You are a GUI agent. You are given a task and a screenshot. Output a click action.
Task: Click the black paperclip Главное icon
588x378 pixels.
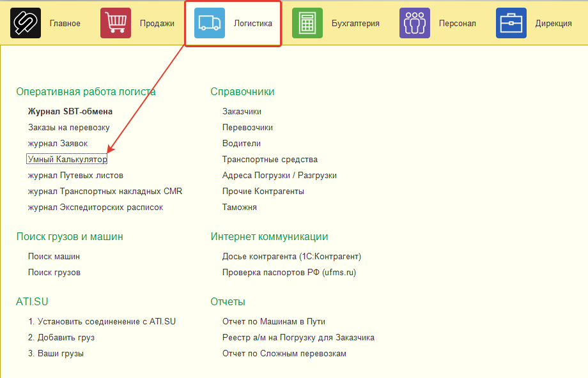click(26, 23)
